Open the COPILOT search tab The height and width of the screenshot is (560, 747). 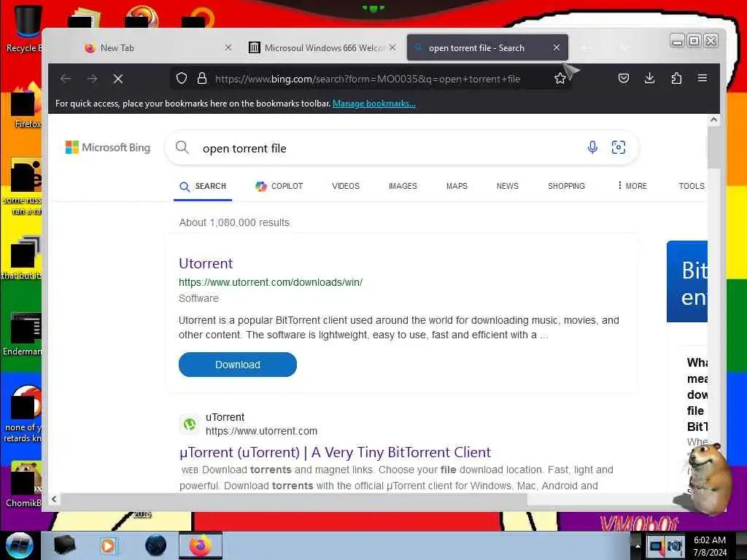click(279, 186)
